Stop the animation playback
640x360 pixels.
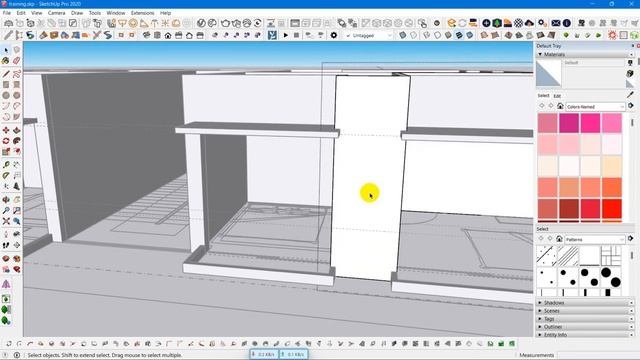click(x=296, y=36)
